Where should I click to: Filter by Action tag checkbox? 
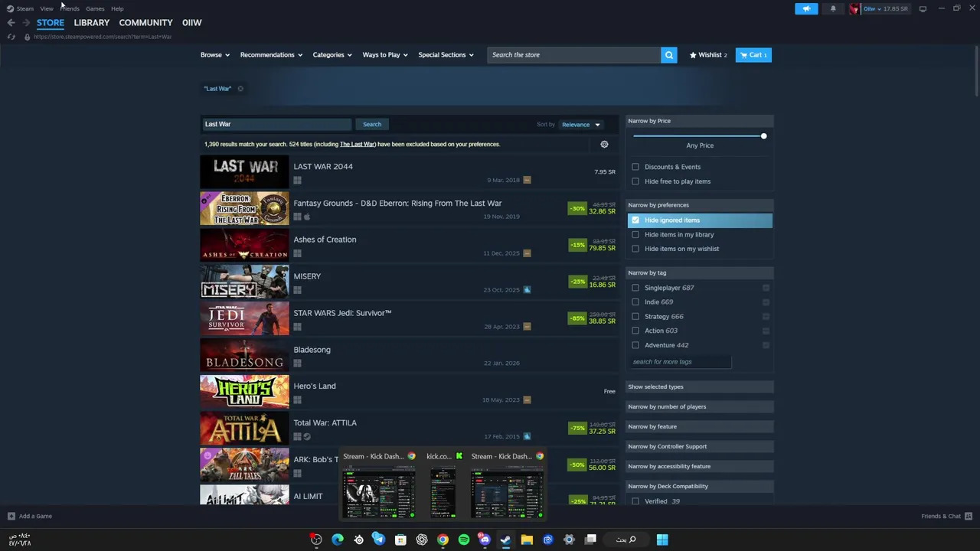coord(635,331)
